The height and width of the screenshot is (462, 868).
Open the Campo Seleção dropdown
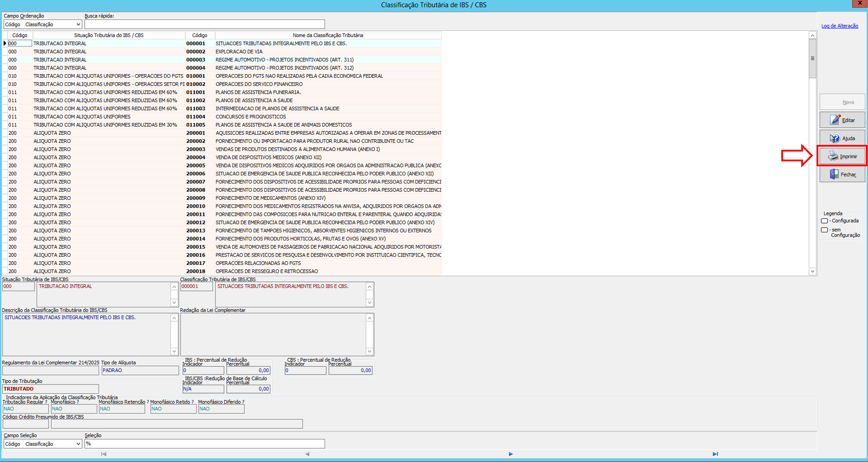(78, 444)
